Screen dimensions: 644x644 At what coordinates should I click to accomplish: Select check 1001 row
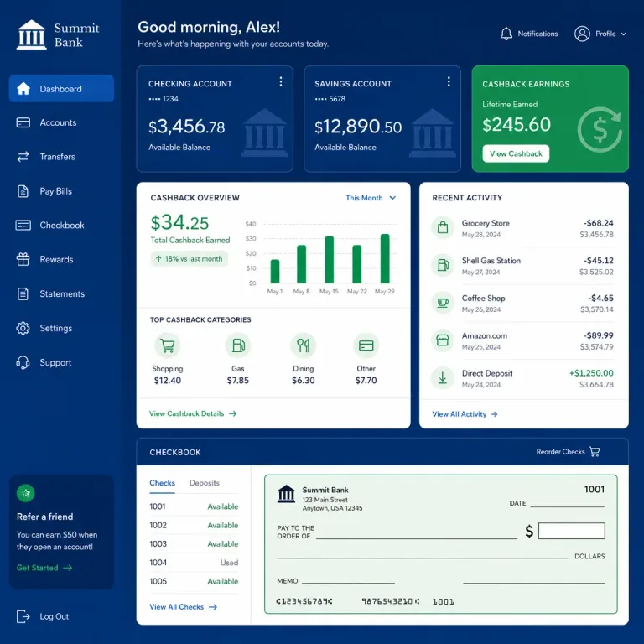tap(194, 506)
